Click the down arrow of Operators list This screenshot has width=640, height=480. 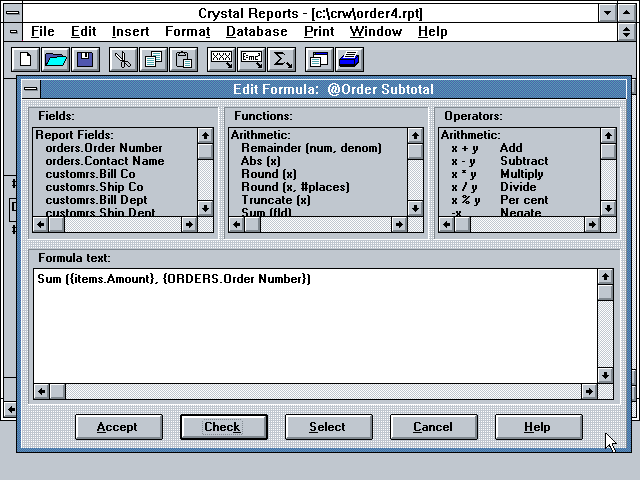pyautogui.click(x=608, y=209)
